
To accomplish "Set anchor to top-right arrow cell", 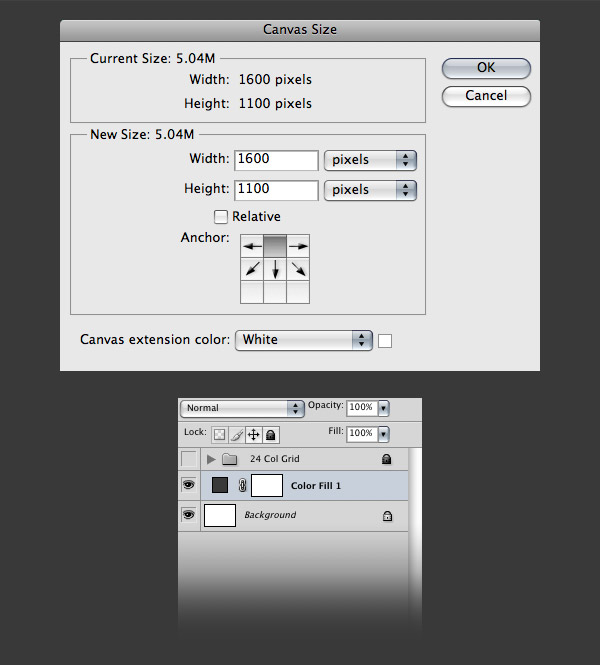I will click(x=298, y=246).
